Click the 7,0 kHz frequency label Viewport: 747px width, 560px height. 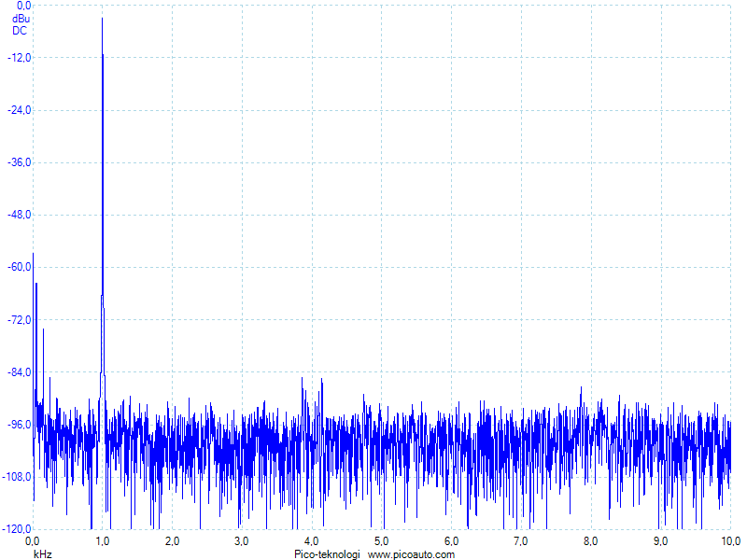[x=521, y=541]
